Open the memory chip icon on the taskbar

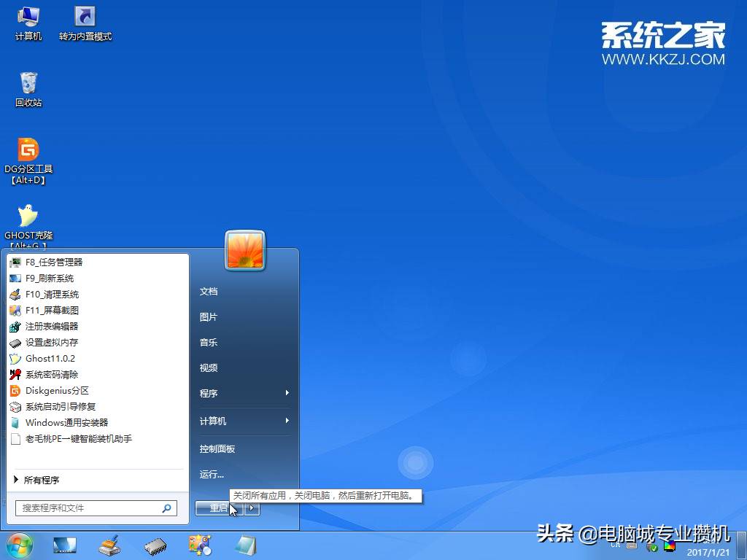pos(155,545)
